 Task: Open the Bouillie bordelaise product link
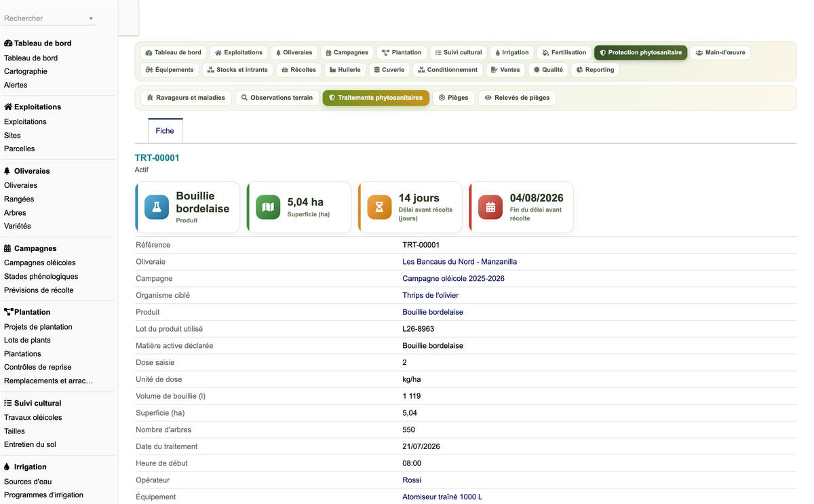433,312
